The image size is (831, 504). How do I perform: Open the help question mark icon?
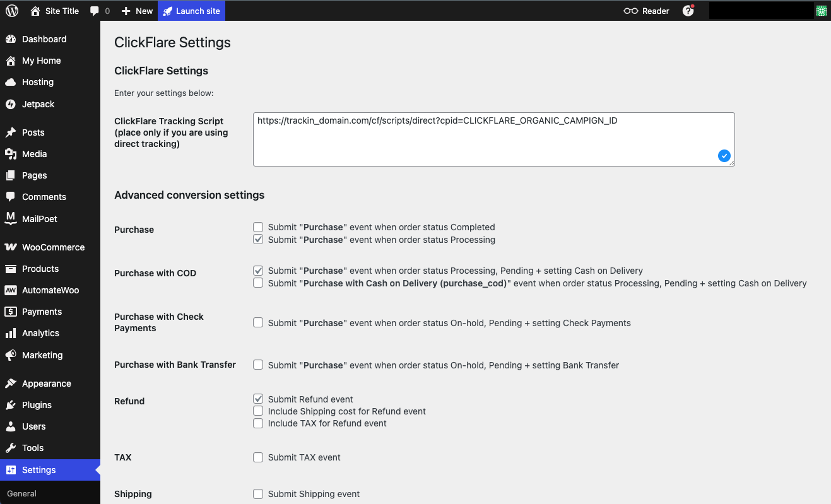[688, 11]
